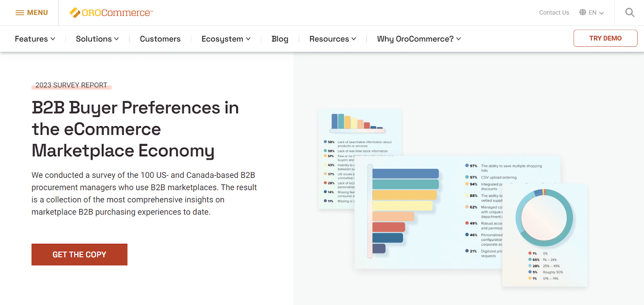Click 'Lack of real-time stock information' text
This screenshot has height=305, width=644.
click(x=363, y=151)
